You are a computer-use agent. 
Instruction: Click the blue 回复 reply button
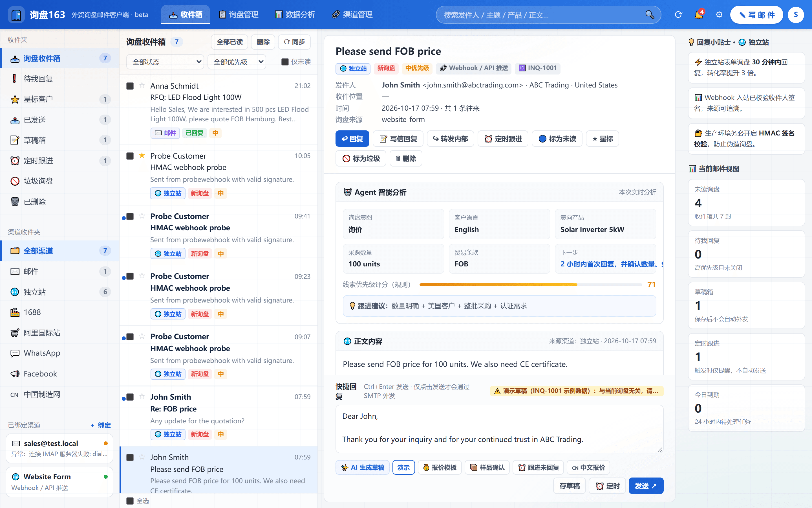coord(352,139)
